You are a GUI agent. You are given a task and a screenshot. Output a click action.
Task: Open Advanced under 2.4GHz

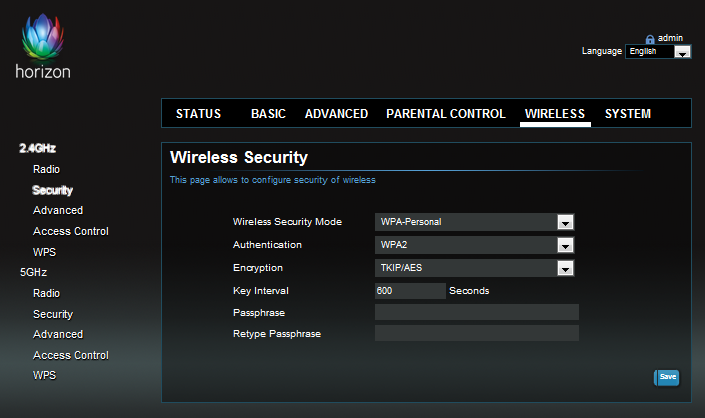[58, 210]
